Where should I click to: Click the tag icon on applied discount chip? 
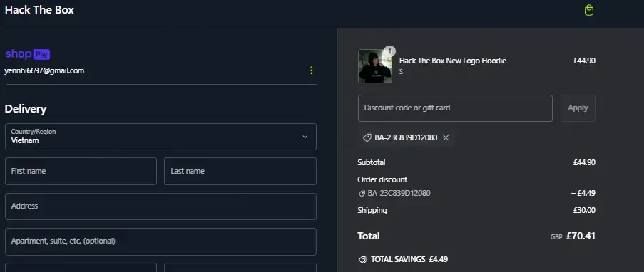pos(367,137)
